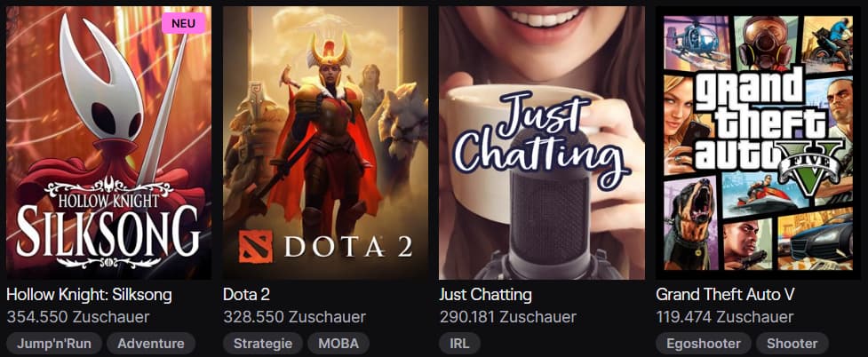Click the pink NEU badge on Silksong
Screen dimensions: 868x357
[183, 23]
